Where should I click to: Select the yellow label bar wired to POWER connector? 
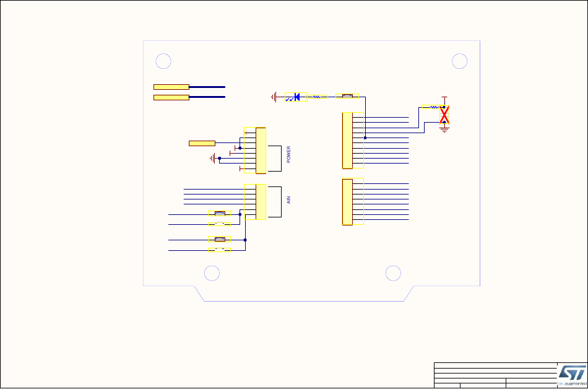pyautogui.click(x=202, y=143)
